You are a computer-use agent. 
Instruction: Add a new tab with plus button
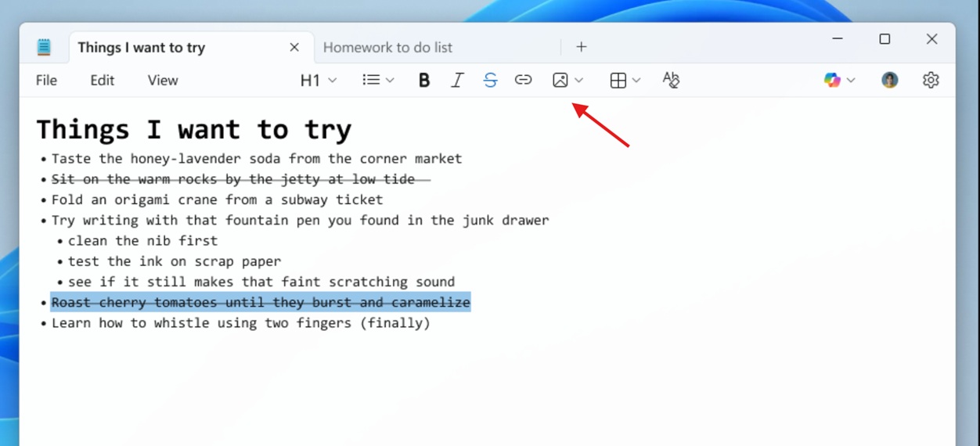(581, 47)
